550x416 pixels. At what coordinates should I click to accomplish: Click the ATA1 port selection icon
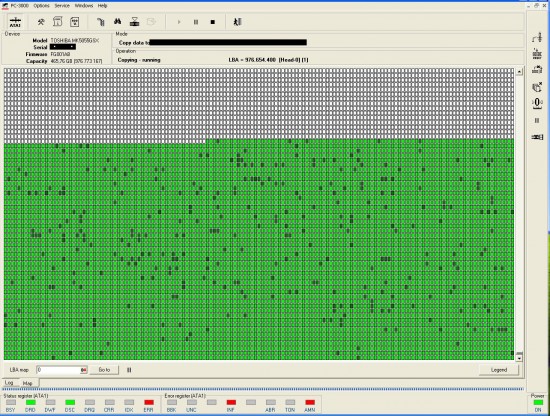[15, 22]
